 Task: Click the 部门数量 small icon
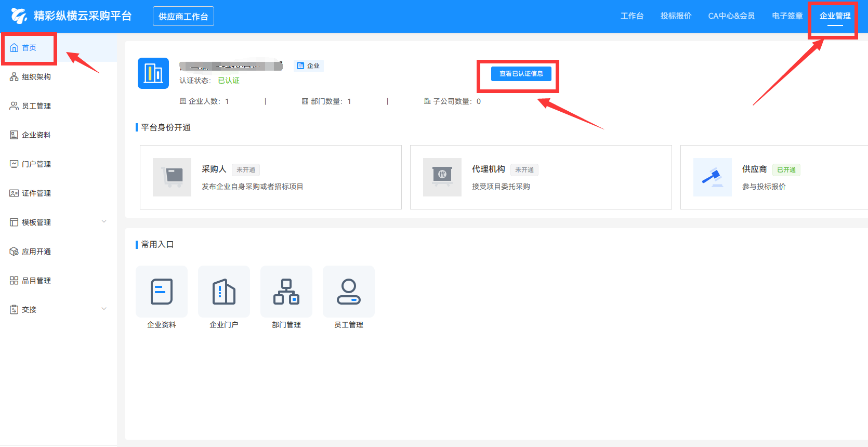[305, 101]
